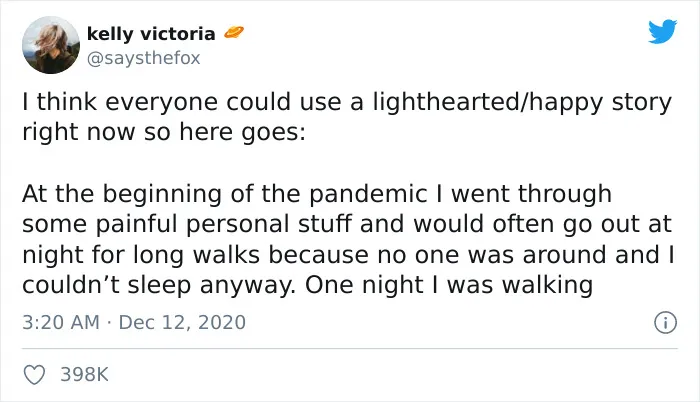Click the kelly victoria display name
This screenshot has width=700, height=402.
[151, 34]
